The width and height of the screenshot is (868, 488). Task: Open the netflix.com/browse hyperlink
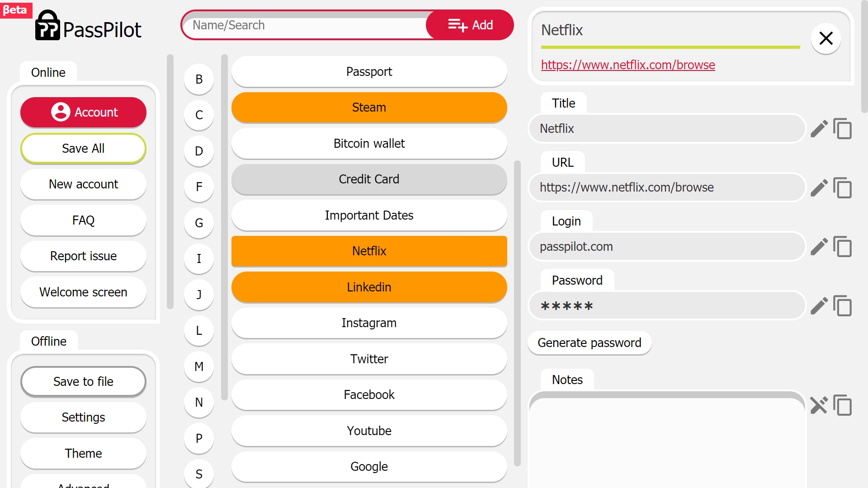coord(627,65)
